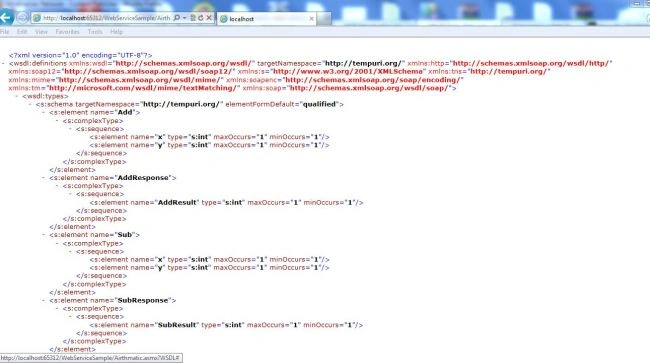Image resolution: width=650 pixels, height=363 pixels.
Task: Open the Favorites menu
Action: pos(67,31)
